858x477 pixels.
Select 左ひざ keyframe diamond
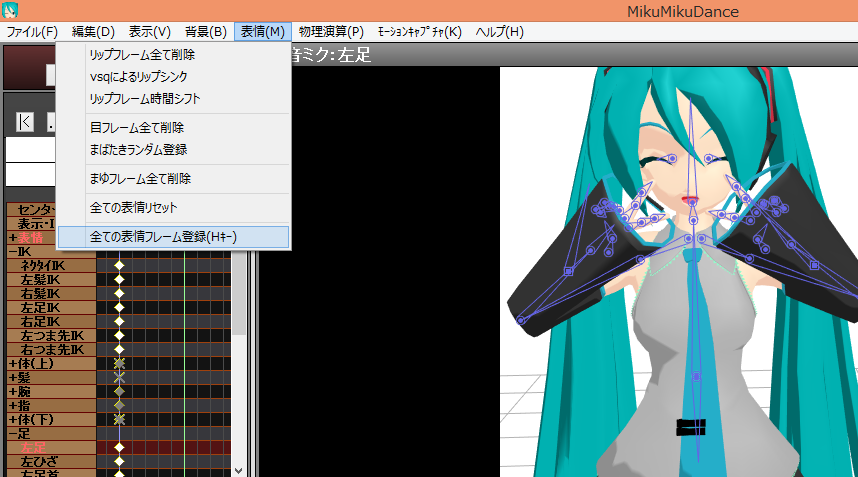(119, 462)
